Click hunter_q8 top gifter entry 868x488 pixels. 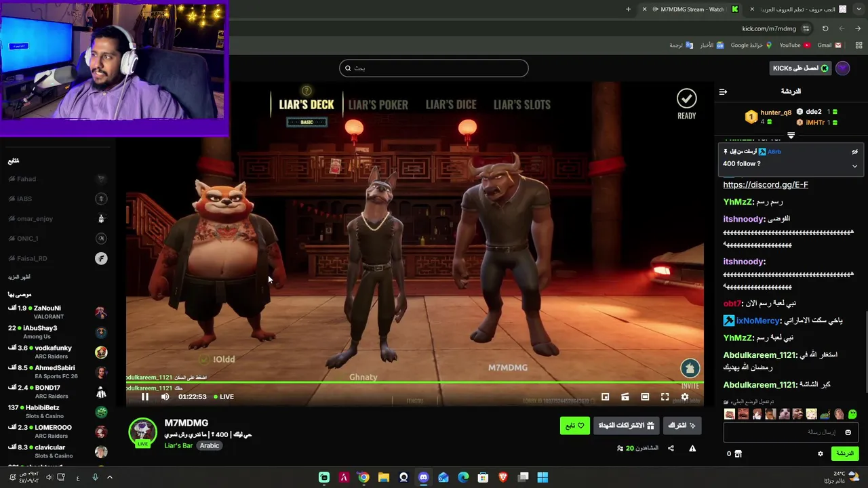(x=768, y=117)
